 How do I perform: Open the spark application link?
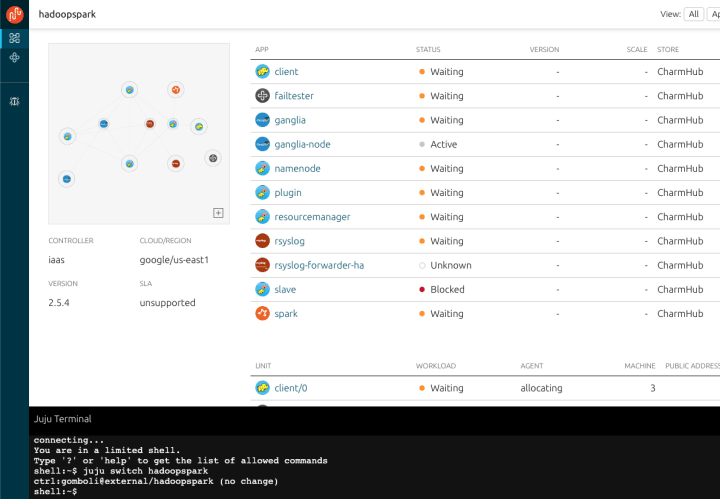(286, 314)
